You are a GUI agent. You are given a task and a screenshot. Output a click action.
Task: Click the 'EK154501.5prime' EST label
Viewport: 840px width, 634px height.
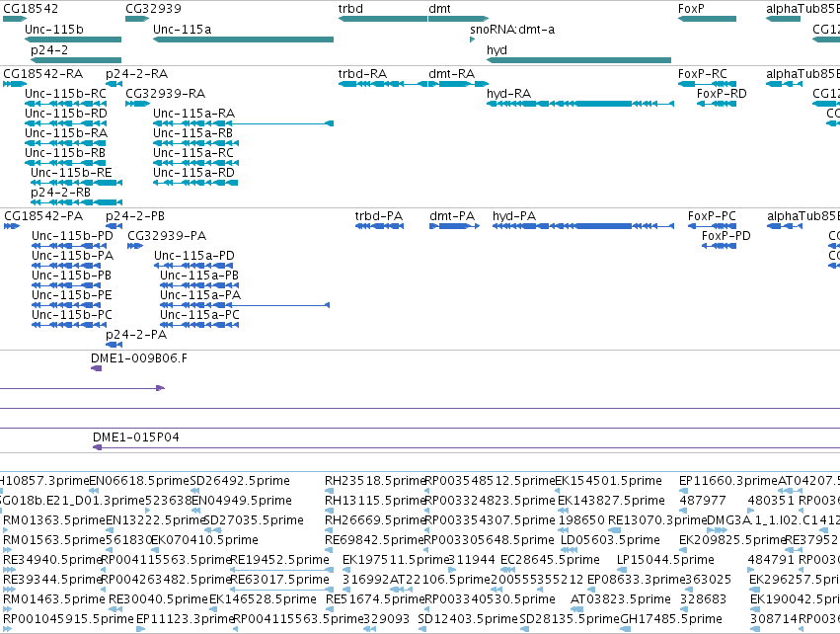[x=609, y=481]
